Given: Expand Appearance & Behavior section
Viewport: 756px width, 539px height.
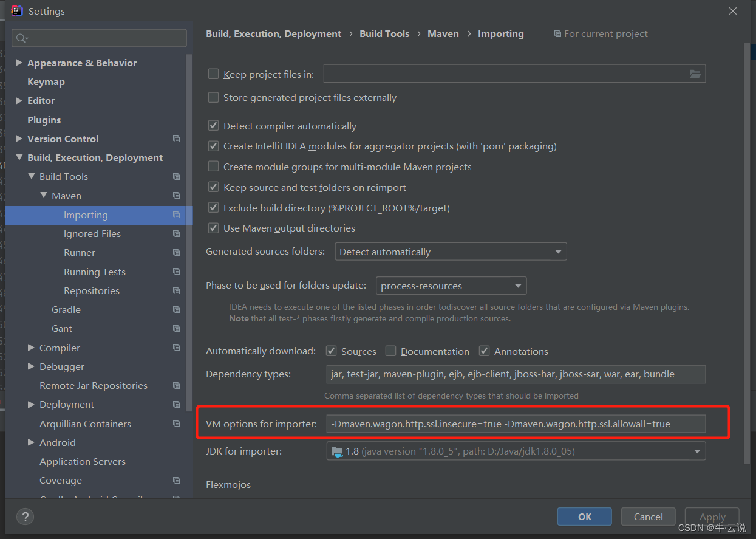Looking at the screenshot, I should click(19, 63).
